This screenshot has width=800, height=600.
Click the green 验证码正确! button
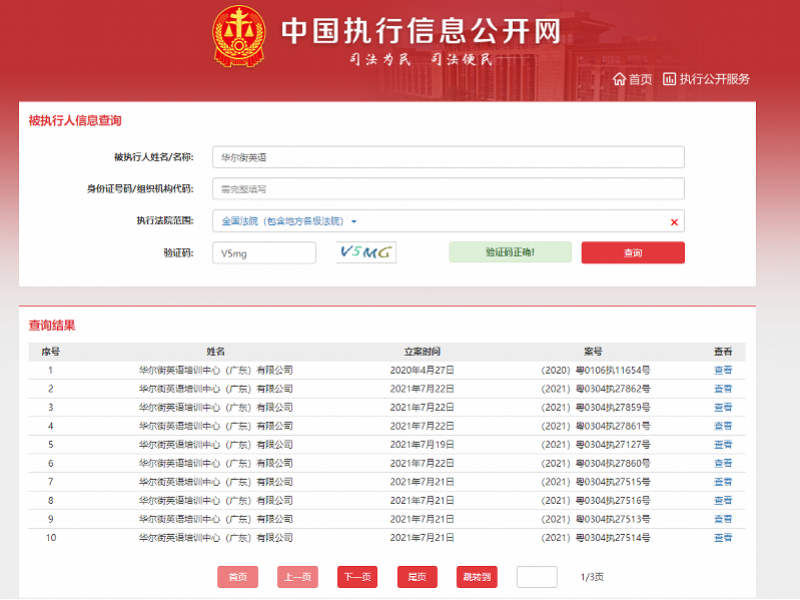[510, 252]
